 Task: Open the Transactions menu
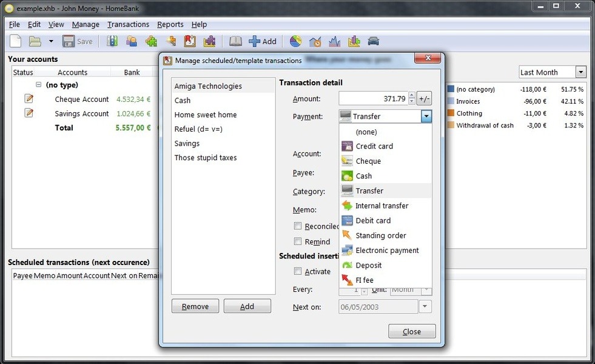coord(128,24)
